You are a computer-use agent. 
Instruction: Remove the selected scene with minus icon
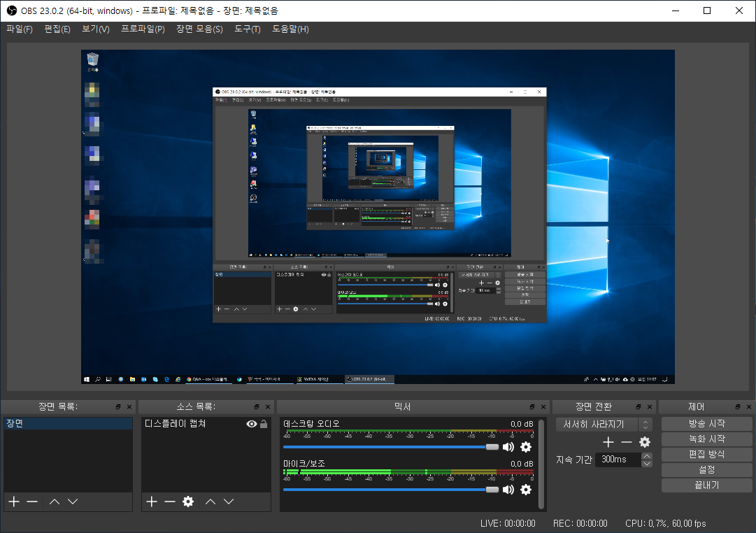coord(32,502)
